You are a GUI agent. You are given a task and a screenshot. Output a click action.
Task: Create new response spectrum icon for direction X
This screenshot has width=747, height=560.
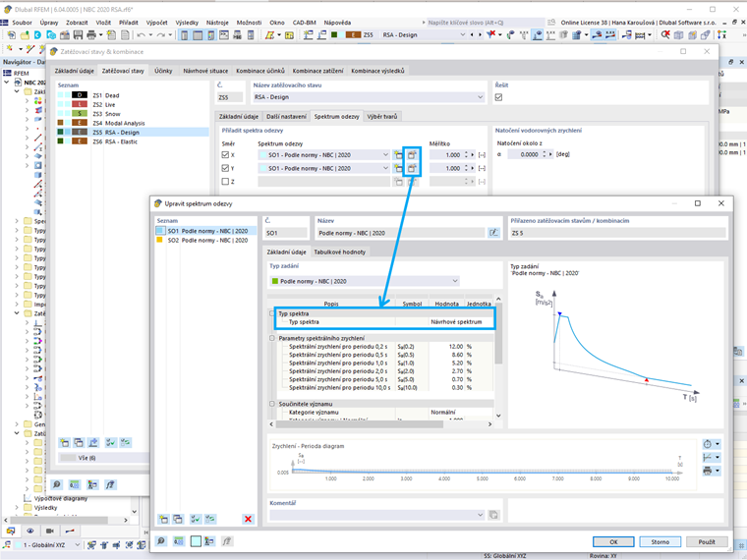pyautogui.click(x=398, y=155)
